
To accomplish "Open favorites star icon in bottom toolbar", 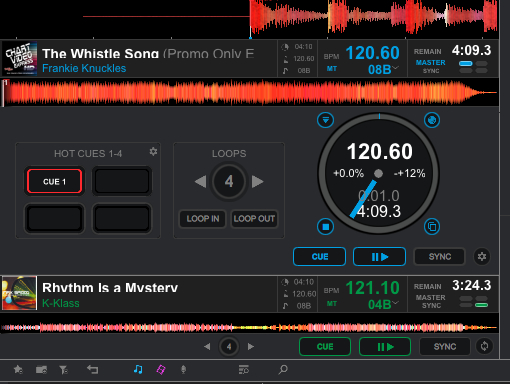I will click(18, 369).
